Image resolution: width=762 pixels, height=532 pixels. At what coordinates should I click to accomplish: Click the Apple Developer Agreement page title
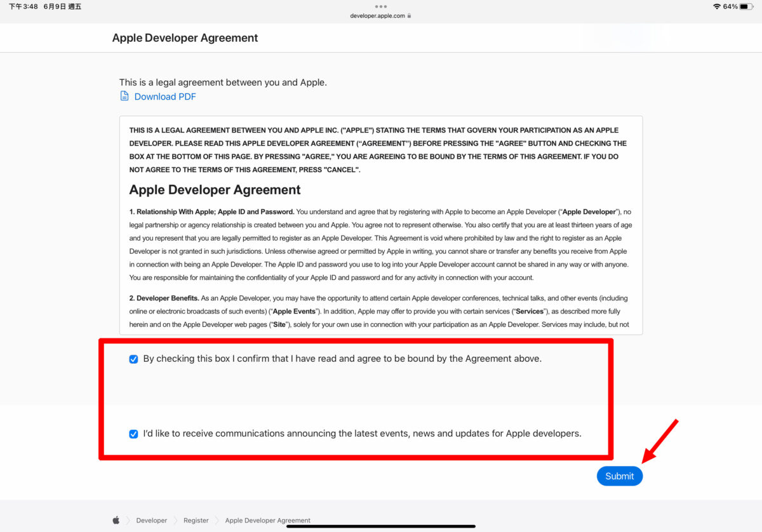[185, 38]
